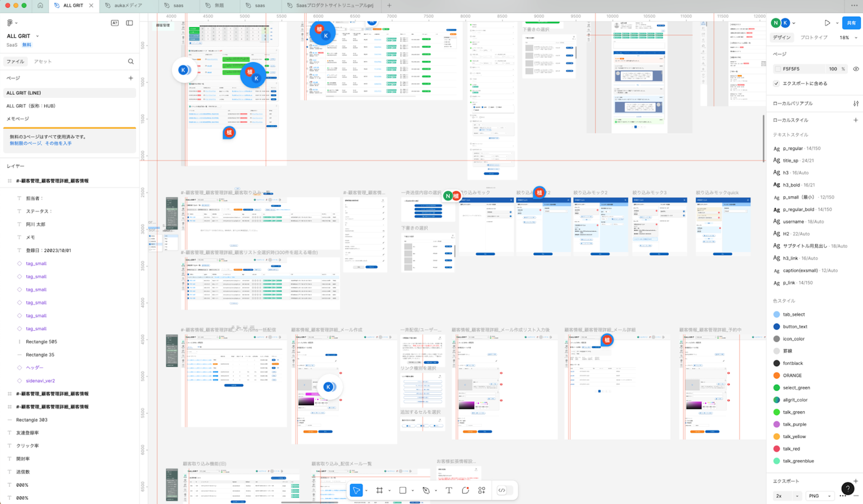The width and height of the screenshot is (863, 504).
Task: Click the background opacity 100 field
Action: (x=833, y=69)
